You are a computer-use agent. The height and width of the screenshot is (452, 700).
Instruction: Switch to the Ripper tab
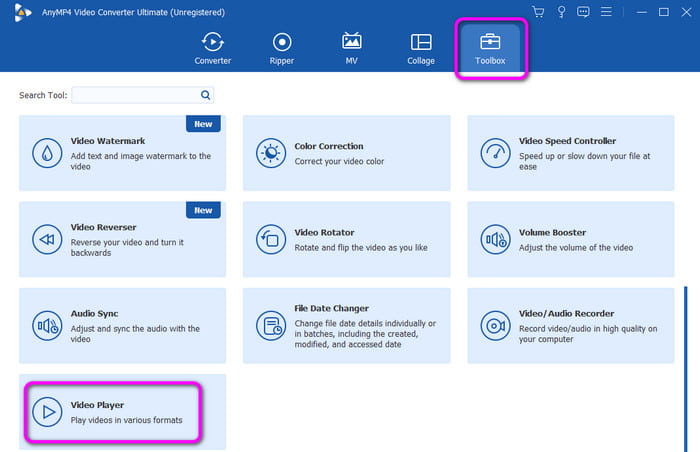point(282,48)
